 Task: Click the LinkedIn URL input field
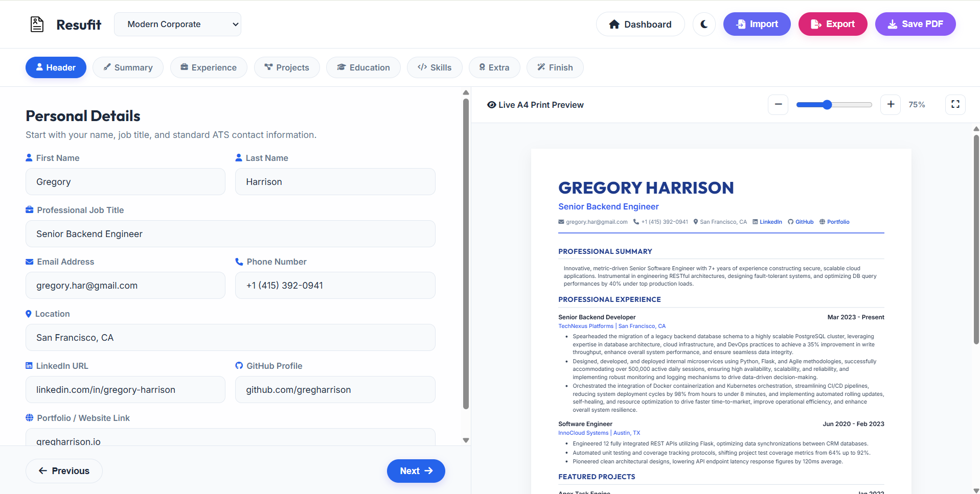[x=125, y=390]
